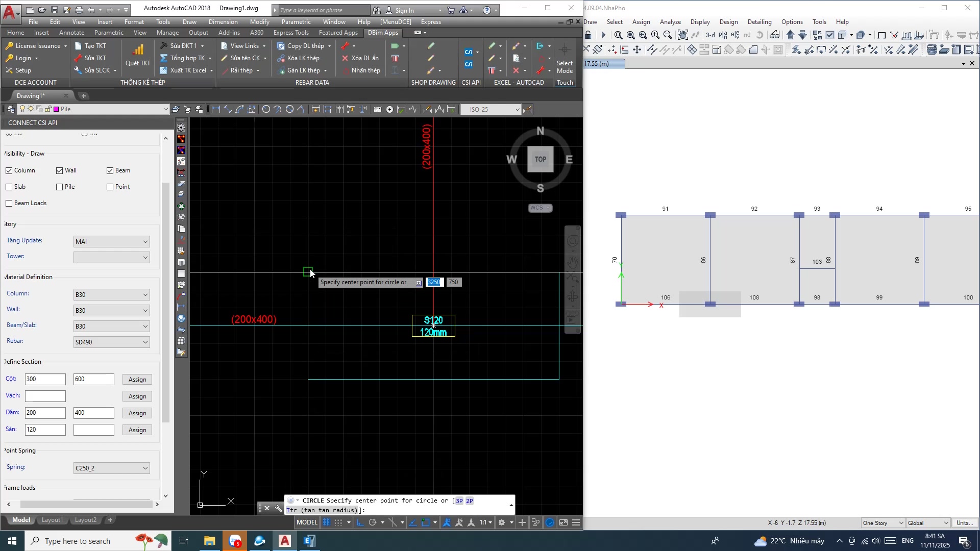Switch to the Express Tools ribbon tab
The height and width of the screenshot is (551, 980).
pos(291,33)
